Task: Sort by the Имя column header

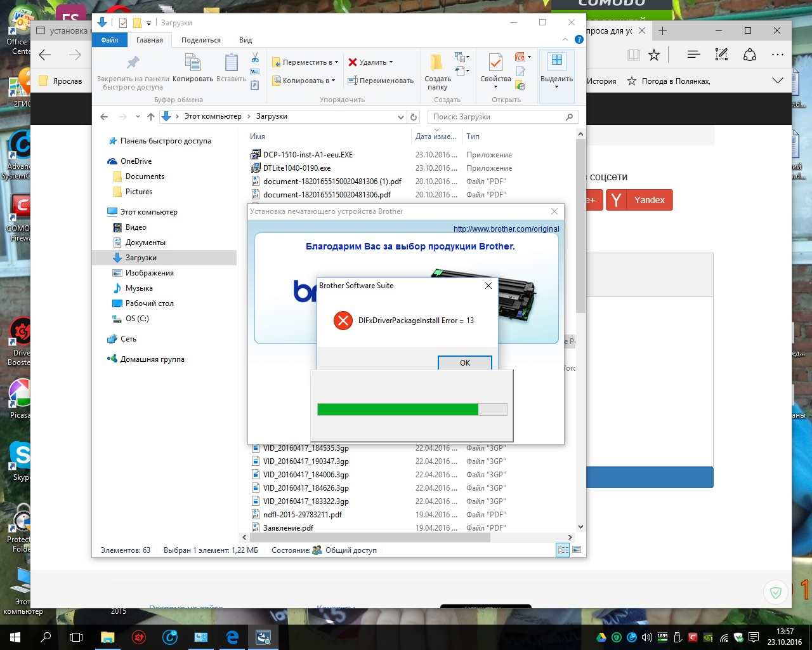Action: coord(258,136)
